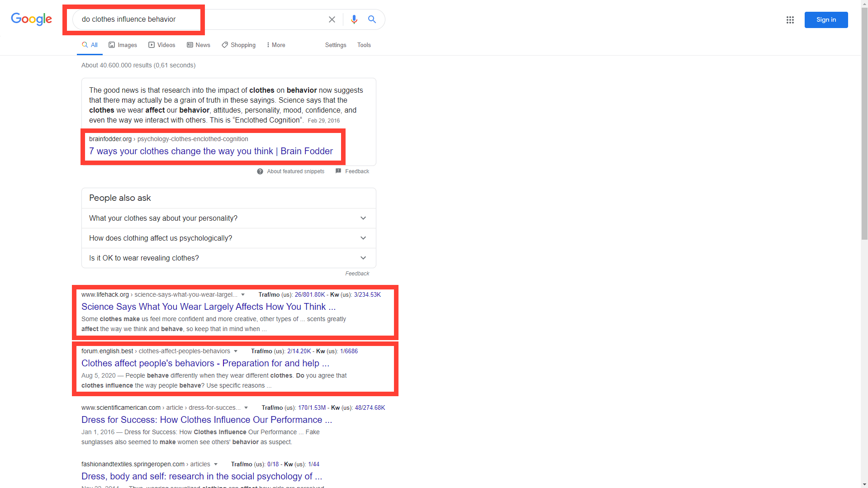Open the Settings menu
This screenshot has height=488, width=868.
[x=335, y=45]
